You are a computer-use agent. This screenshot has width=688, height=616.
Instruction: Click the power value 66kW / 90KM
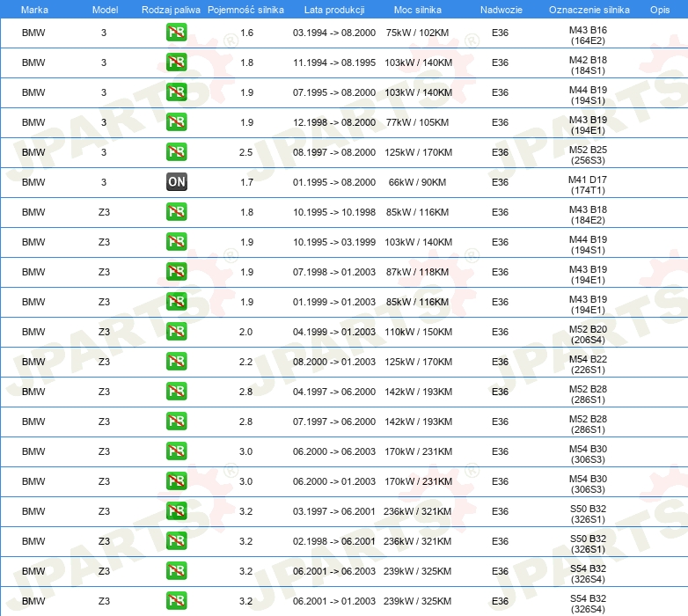click(417, 182)
